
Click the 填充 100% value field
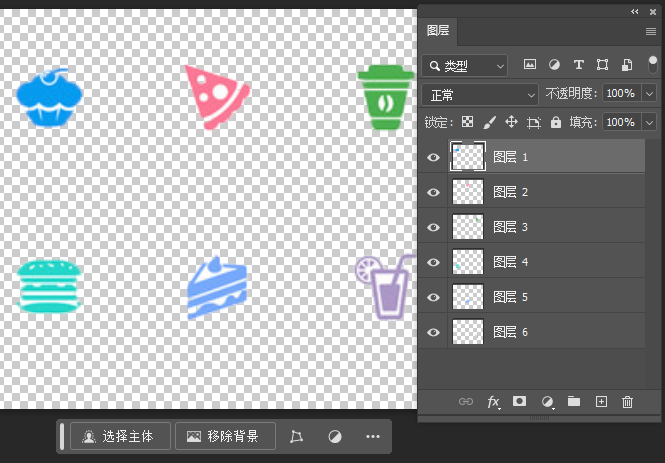[623, 123]
